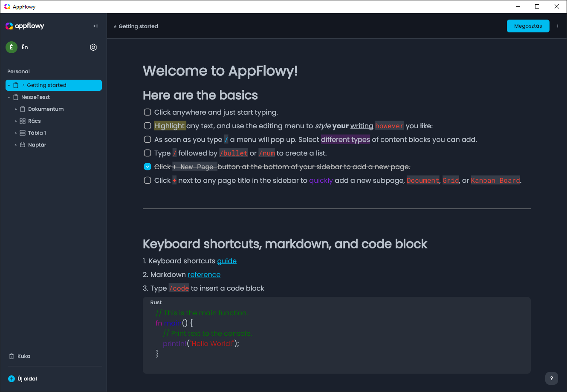Open the Naptár calendar page
The width and height of the screenshot is (567, 392).
pos(54,145)
